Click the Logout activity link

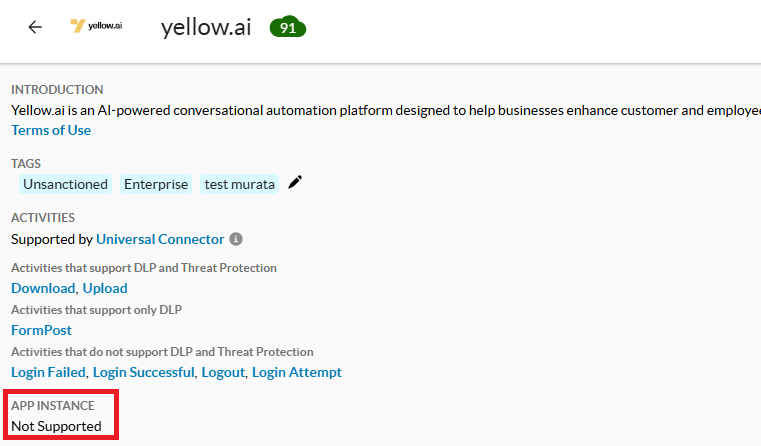[222, 372]
